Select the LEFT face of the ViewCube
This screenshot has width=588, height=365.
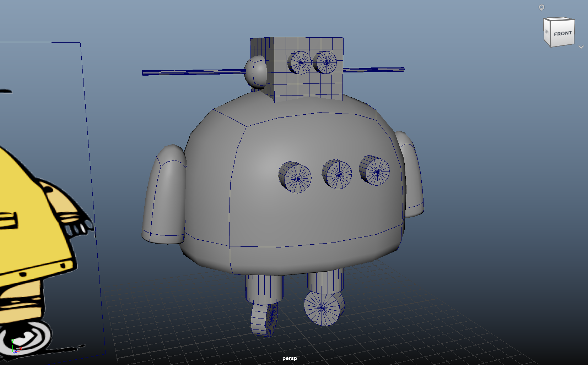pyautogui.click(x=546, y=32)
